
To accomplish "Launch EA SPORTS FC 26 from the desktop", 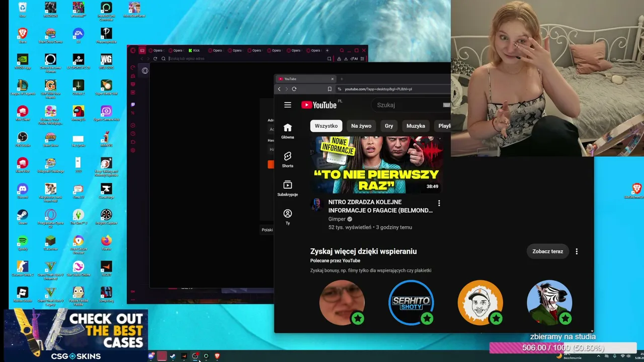I will coord(78,61).
